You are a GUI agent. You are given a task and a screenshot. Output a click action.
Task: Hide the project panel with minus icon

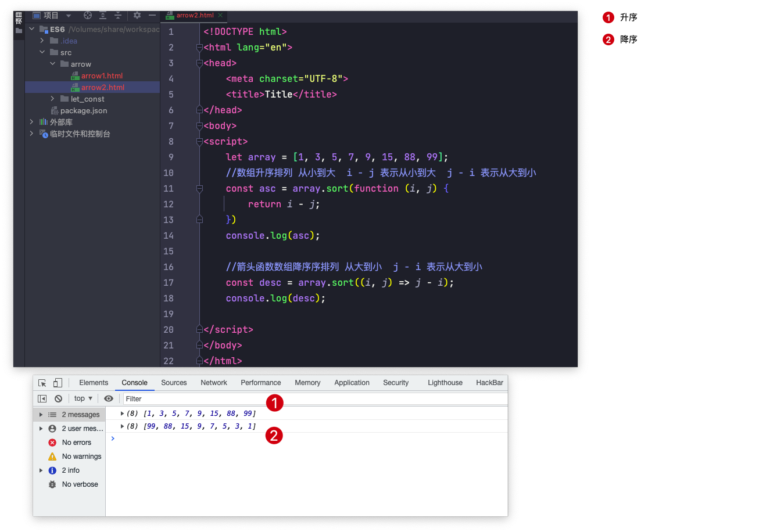point(152,16)
